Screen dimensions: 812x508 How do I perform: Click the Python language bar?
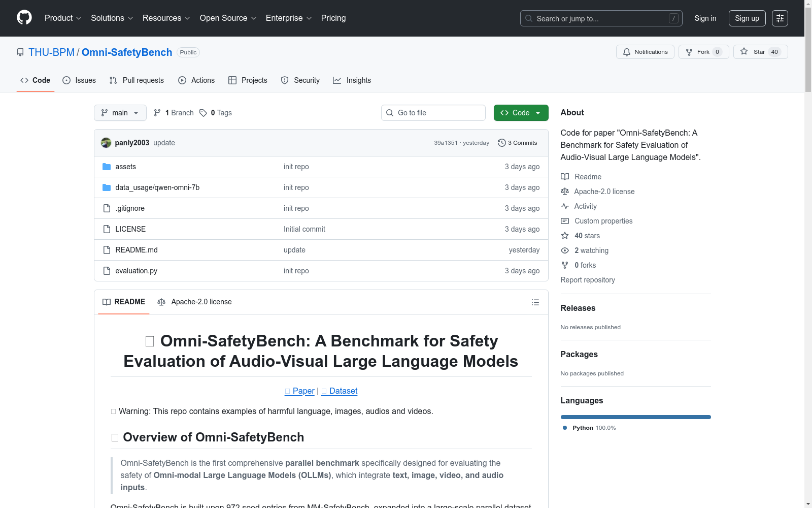coord(635,417)
